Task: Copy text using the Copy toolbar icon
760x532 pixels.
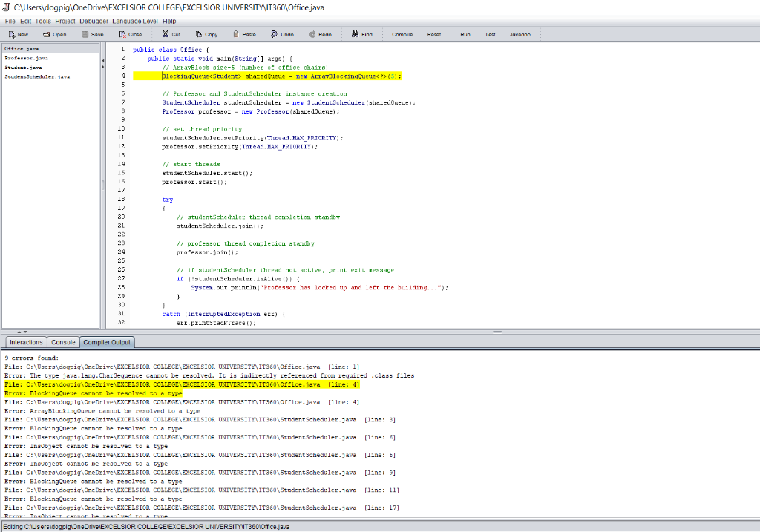Action: pos(206,33)
